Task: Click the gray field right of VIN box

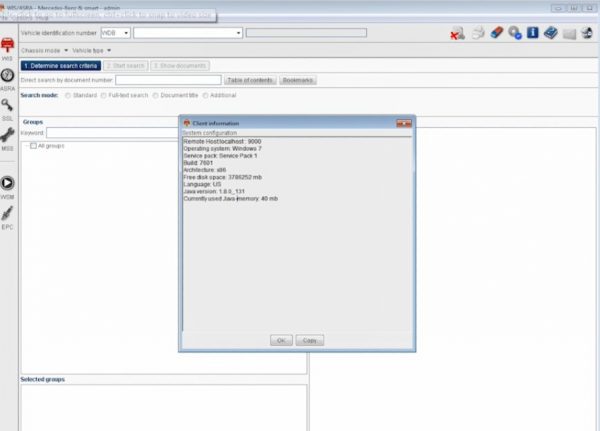Action: pos(306,33)
